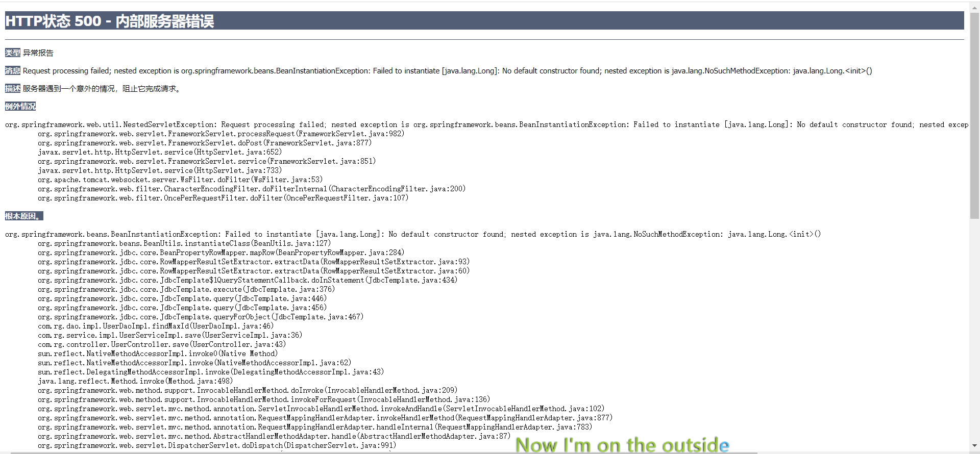Click the JdbcTemplate.execute line
Image resolution: width=980 pixels, height=454 pixels.
coord(186,289)
